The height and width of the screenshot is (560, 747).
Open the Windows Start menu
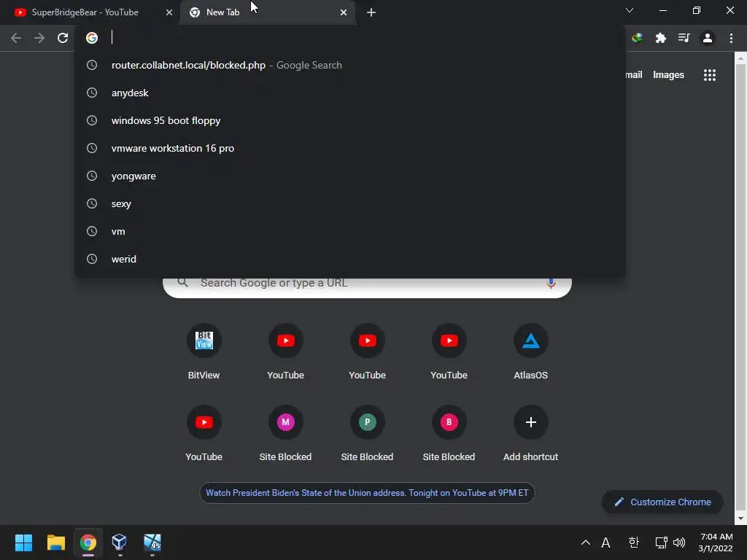pos(23,542)
